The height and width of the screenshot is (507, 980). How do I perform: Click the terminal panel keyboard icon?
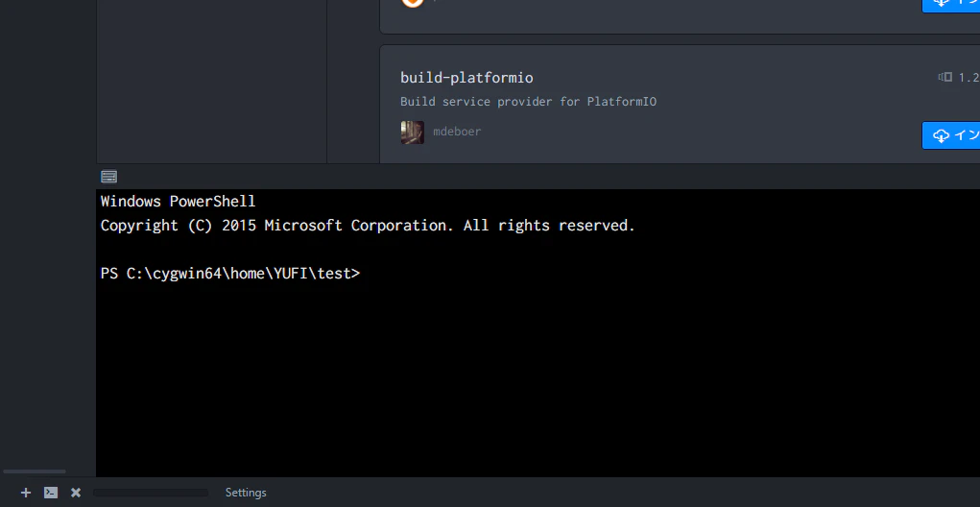108,177
